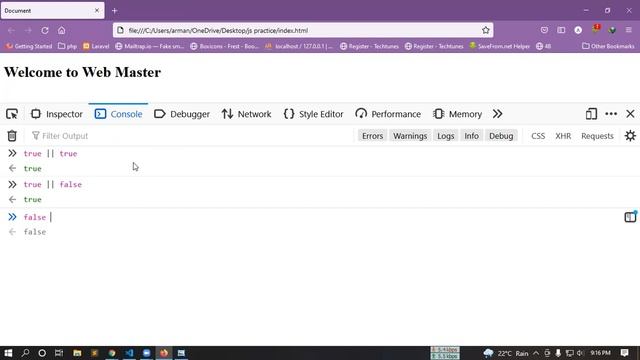
Task: Open Windows taskbar search
Action: click(25, 353)
